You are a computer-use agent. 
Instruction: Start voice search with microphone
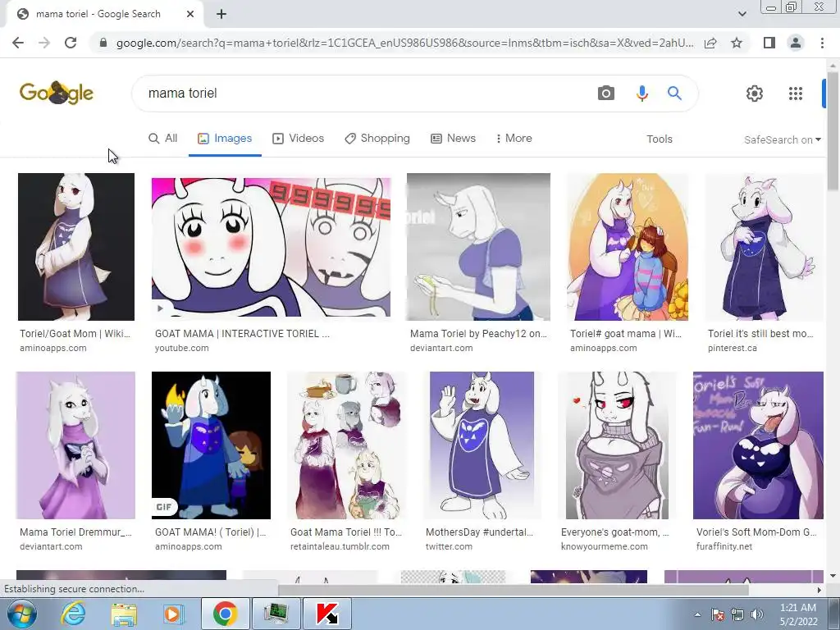pyautogui.click(x=641, y=94)
